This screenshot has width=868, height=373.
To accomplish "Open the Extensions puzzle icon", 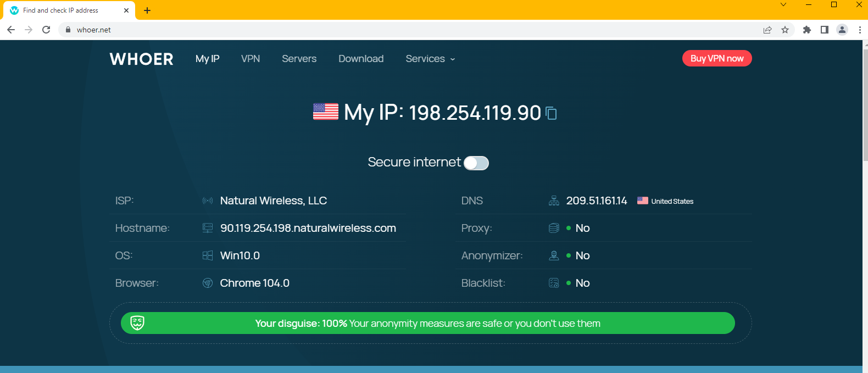I will 807,30.
